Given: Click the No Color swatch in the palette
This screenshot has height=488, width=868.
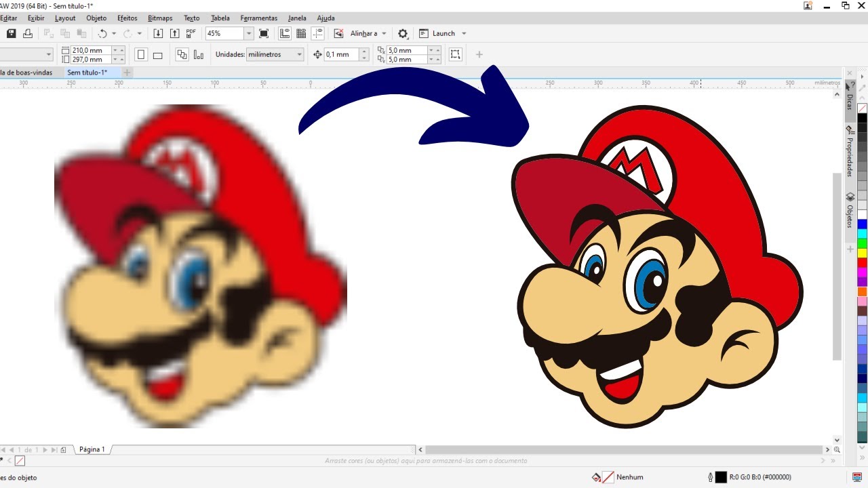Looking at the screenshot, I should pos(862,108).
